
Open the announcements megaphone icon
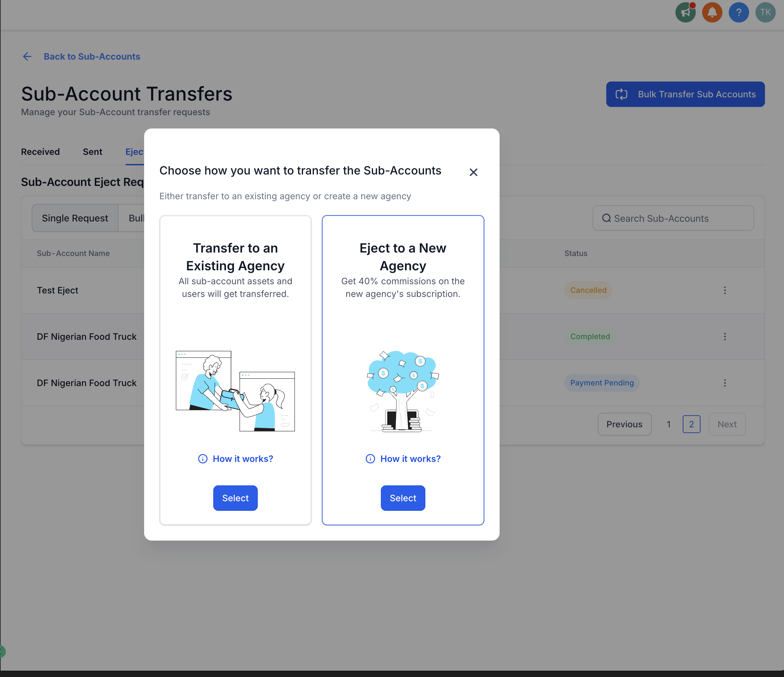coord(685,12)
